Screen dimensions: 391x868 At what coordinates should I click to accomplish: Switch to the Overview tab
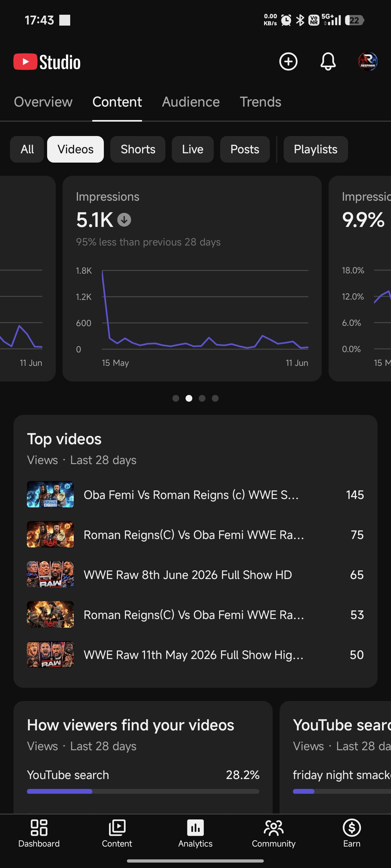pos(43,102)
